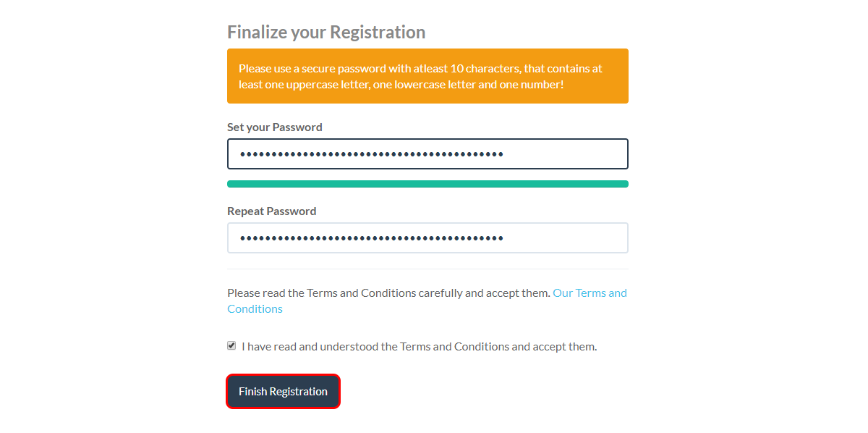
Task: Focus the Repeat Password input field
Action: click(427, 237)
